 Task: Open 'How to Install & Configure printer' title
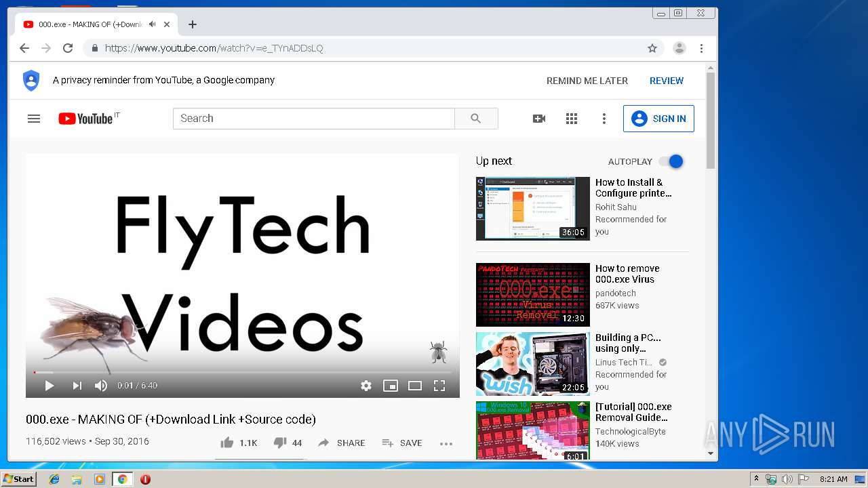tap(633, 188)
